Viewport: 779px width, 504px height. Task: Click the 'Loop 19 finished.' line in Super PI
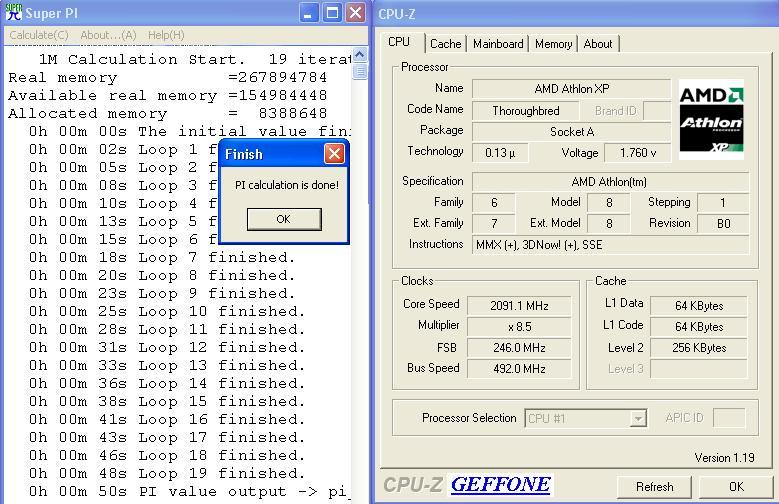[x=166, y=473]
